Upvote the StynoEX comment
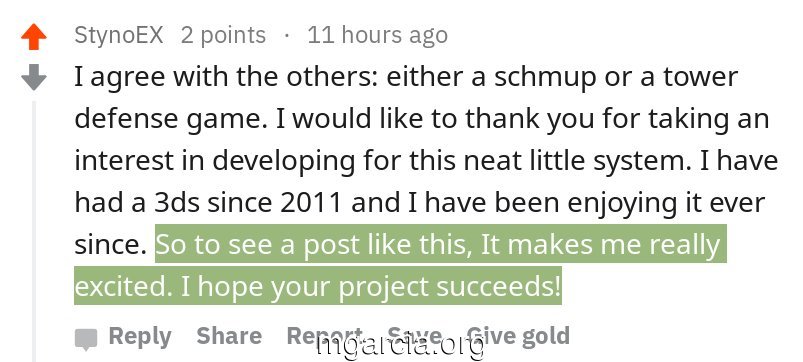The image size is (803, 362). [34, 37]
